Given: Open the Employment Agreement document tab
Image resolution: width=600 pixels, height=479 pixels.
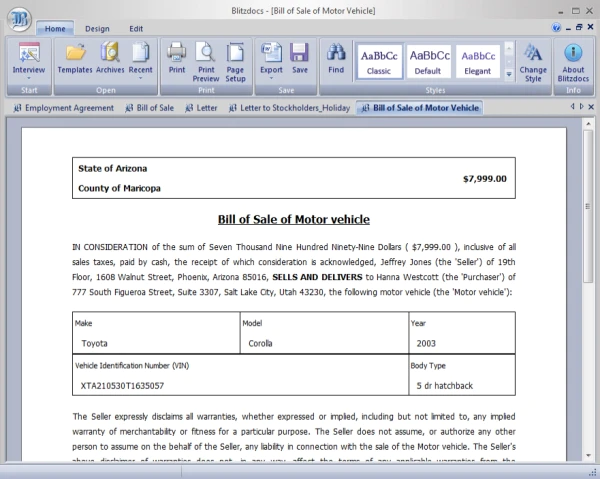Looking at the screenshot, I should 64,108.
